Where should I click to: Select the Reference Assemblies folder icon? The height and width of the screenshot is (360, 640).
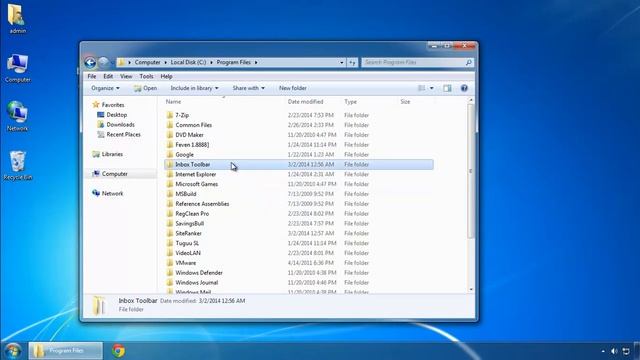(x=170, y=204)
